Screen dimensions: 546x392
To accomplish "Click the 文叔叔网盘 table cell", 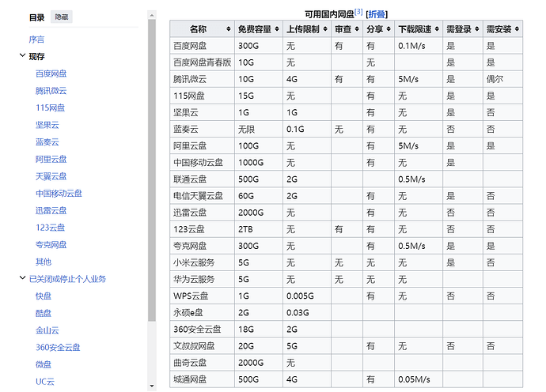I will tap(202, 346).
